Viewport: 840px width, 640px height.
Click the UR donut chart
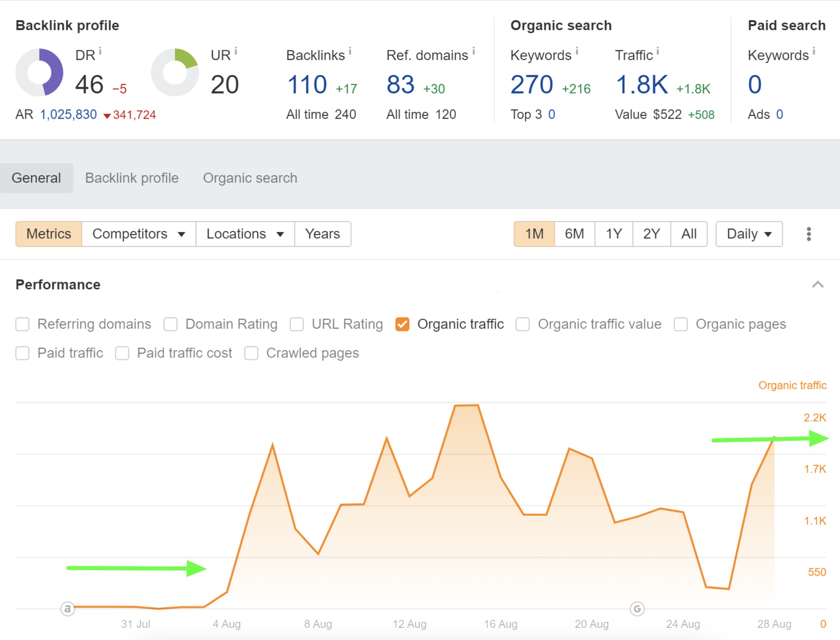point(175,72)
